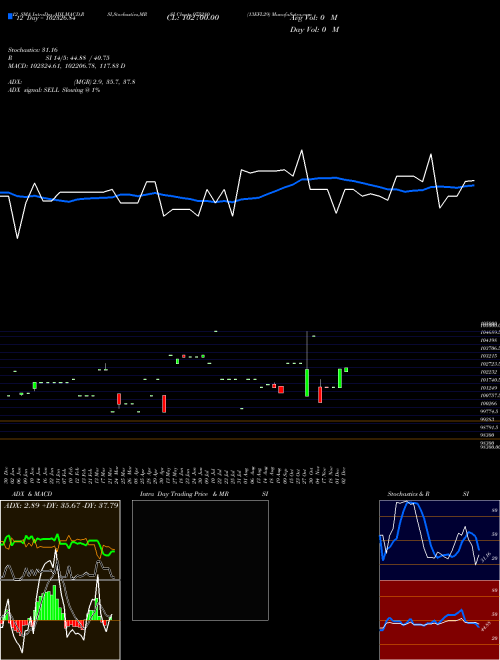
Task: Click the highest peak of the white price line
Action: pyautogui.click(x=302, y=150)
